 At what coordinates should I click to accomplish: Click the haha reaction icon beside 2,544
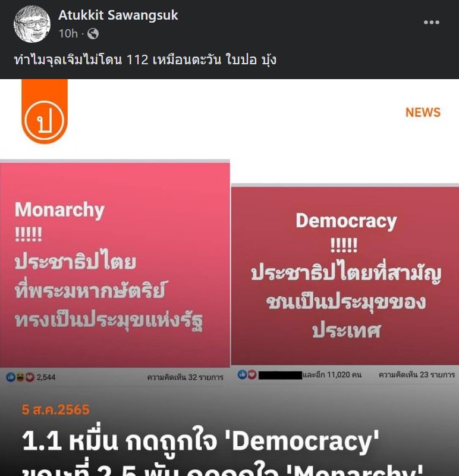(x=20, y=377)
